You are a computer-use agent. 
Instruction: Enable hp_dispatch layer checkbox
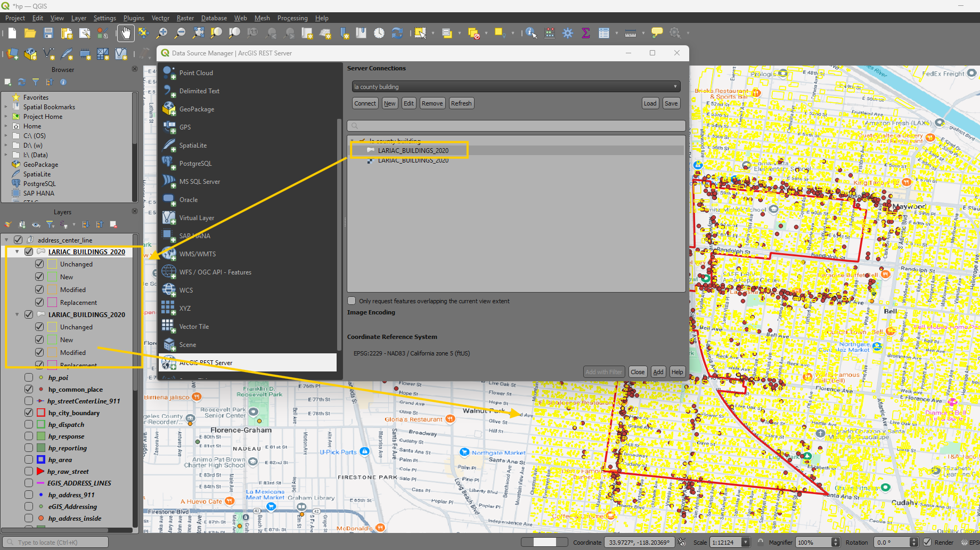point(29,424)
